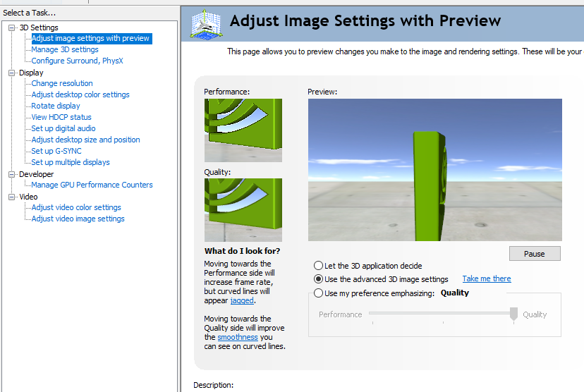Pause the 3D preview animation

(x=535, y=254)
